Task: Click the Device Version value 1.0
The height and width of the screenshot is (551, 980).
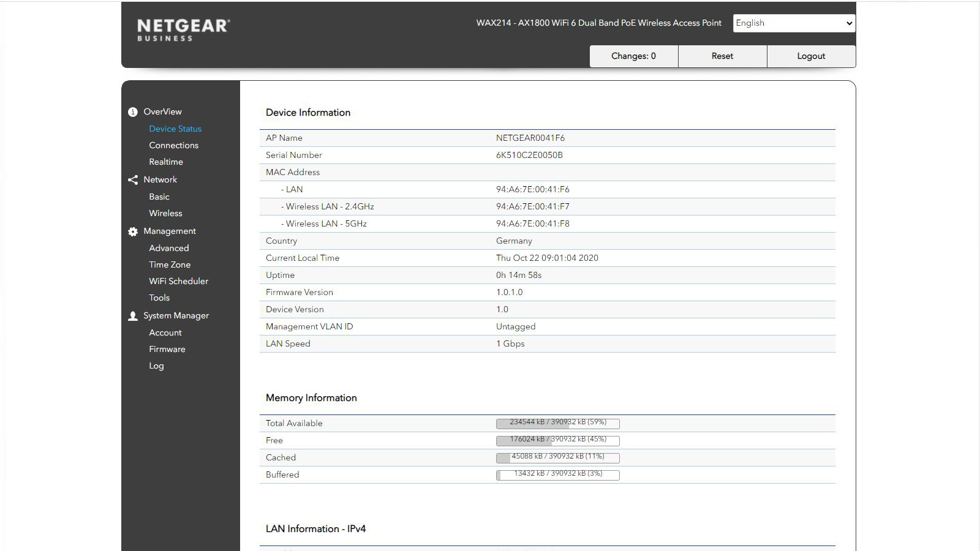Action: tap(502, 310)
